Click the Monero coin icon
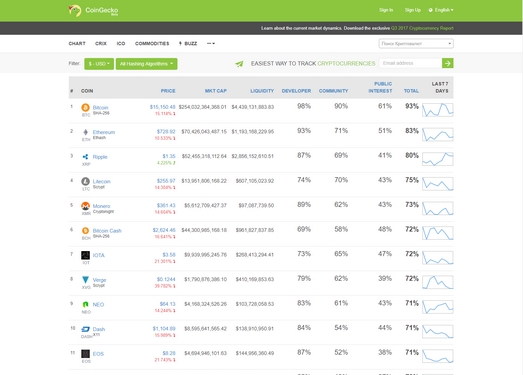The height and width of the screenshot is (375, 523). [85, 206]
